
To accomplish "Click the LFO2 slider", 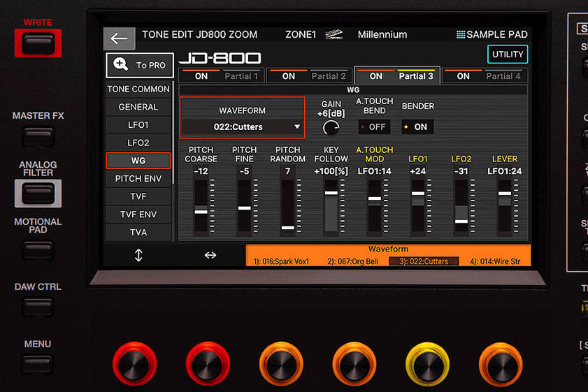I will click(x=461, y=207).
